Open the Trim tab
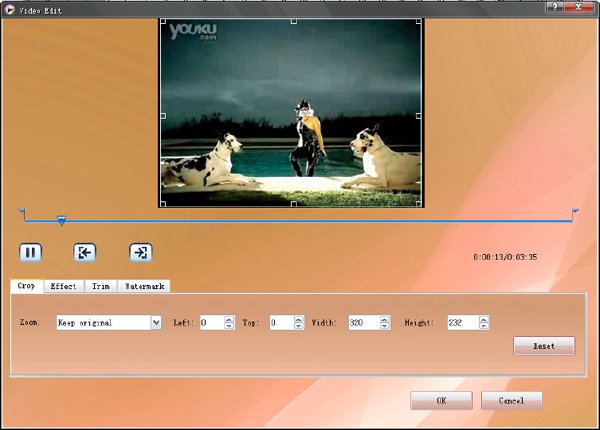The width and height of the screenshot is (600, 430). pos(101,286)
